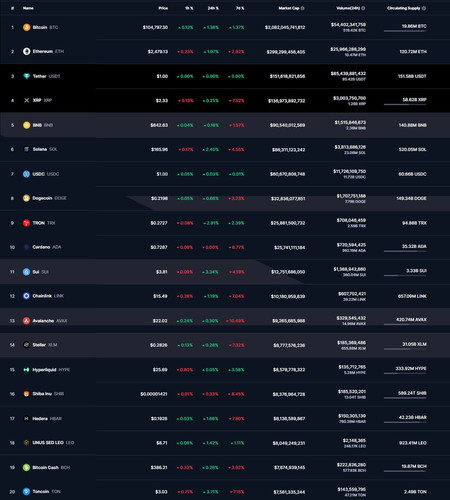The width and height of the screenshot is (450, 500).
Task: Open the Chainlink LINK name link
Action: tap(48, 296)
